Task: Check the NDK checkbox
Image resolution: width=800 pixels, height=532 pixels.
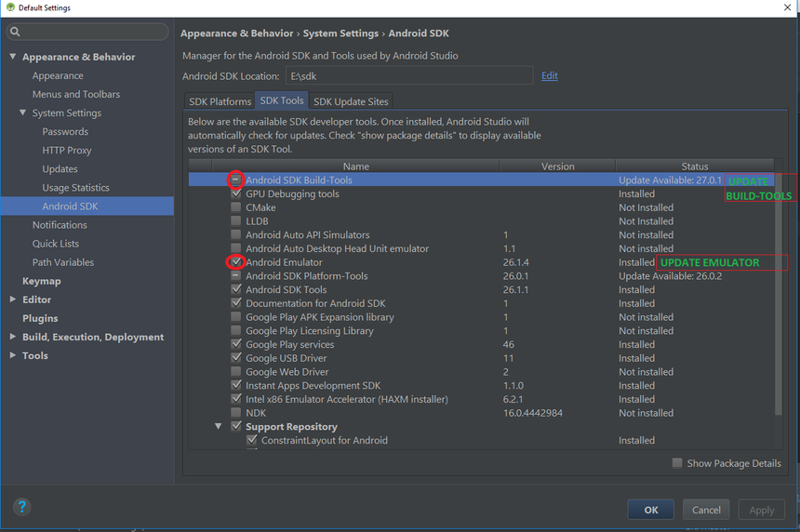Action: pyautogui.click(x=236, y=413)
